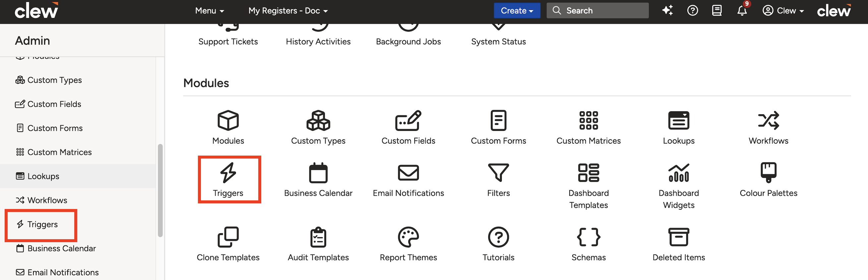Open the Dashboard Widgets chart tile
Viewport: 868px width, 280px height.
point(679,173)
